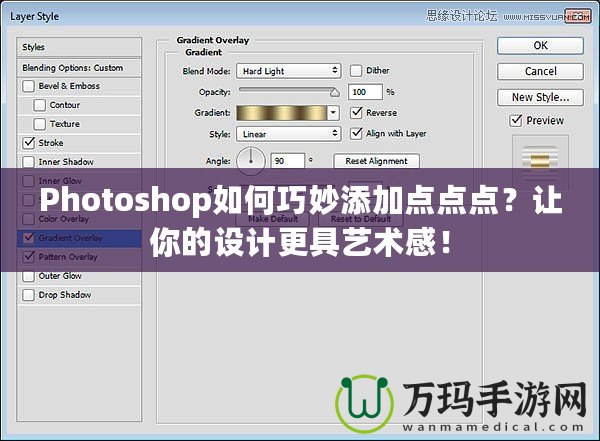Click Reset Alignment button

377,161
